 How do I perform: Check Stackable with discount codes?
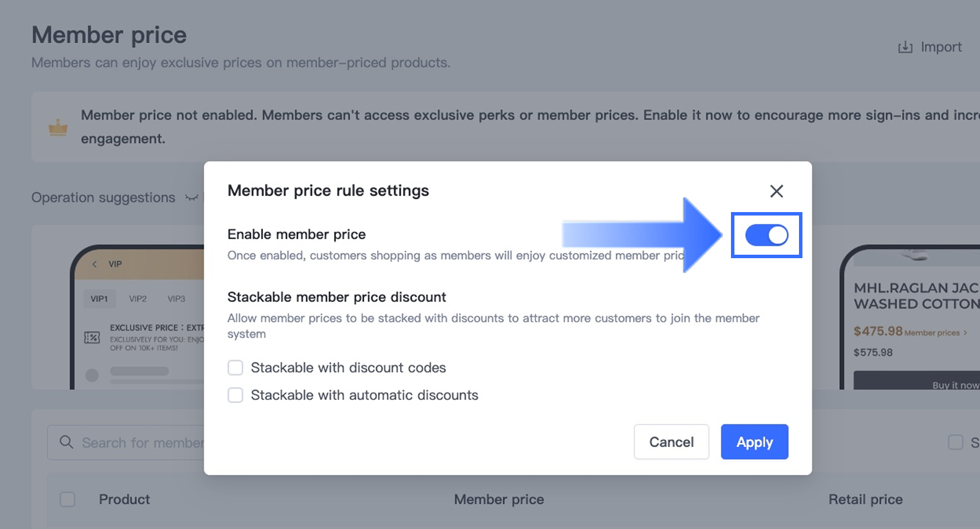click(235, 368)
